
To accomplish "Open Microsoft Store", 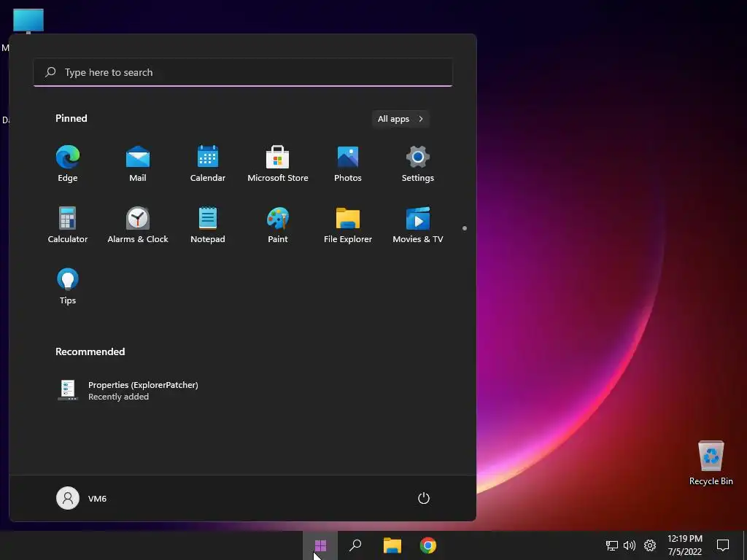I will (278, 163).
